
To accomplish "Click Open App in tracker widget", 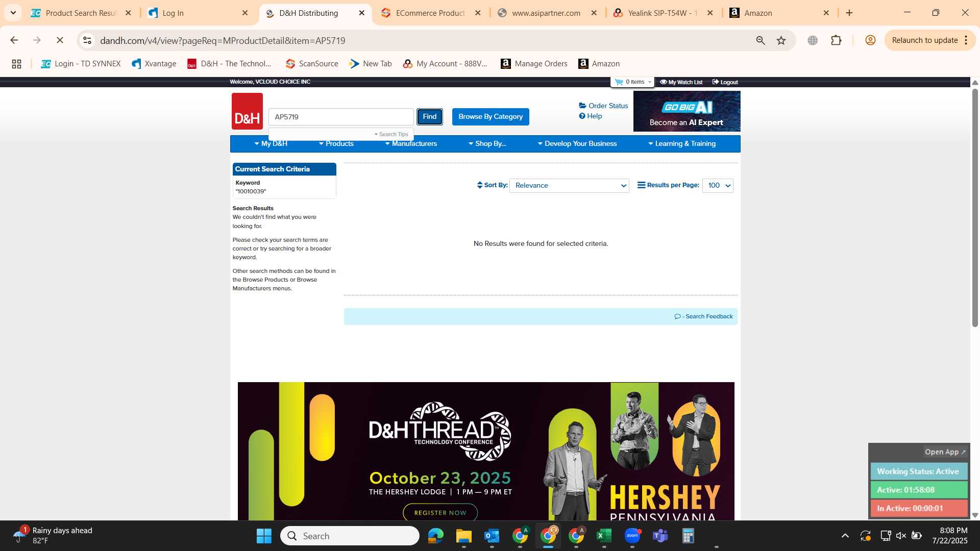I will tap(945, 452).
